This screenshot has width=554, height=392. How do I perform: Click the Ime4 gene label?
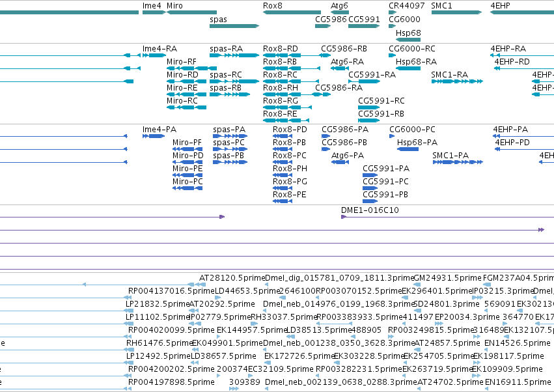152,6
